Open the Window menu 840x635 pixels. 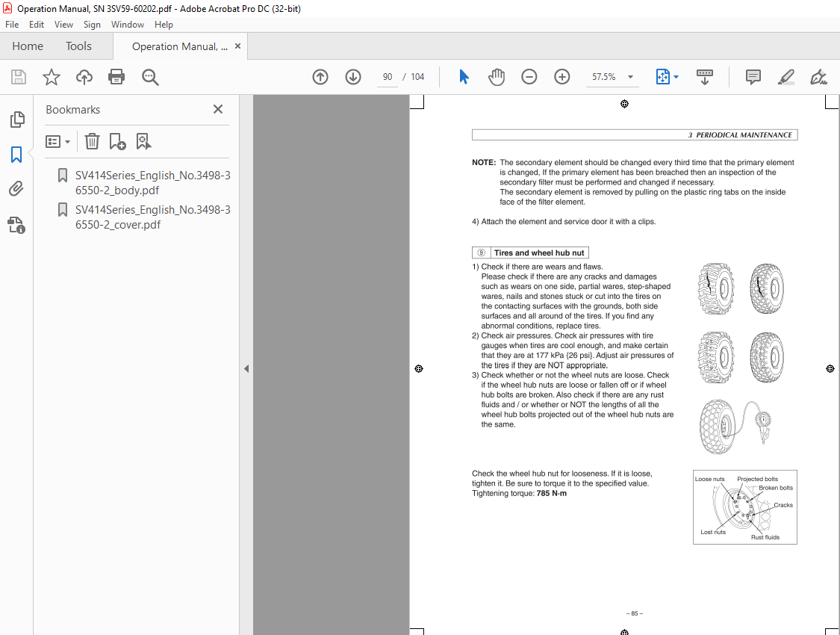pos(128,25)
